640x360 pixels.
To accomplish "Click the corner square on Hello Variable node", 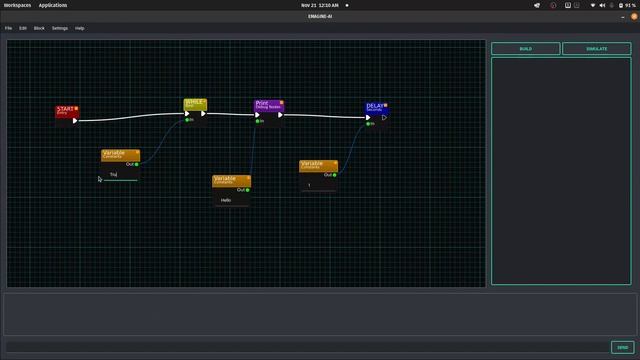I will click(x=249, y=178).
